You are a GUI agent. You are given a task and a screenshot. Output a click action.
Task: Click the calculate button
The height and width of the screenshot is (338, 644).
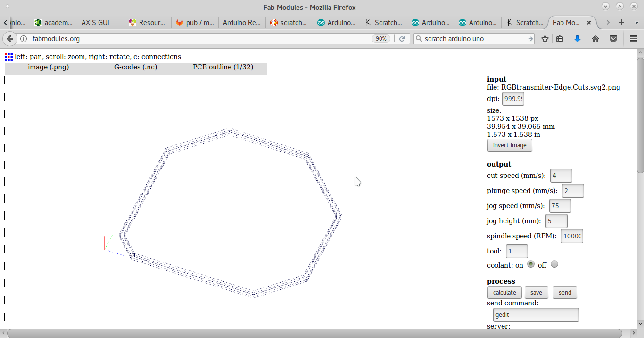(x=504, y=293)
